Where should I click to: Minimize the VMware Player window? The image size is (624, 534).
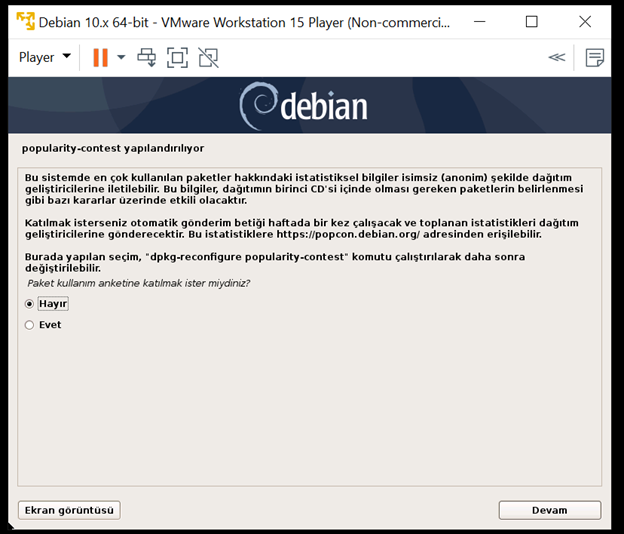480,21
